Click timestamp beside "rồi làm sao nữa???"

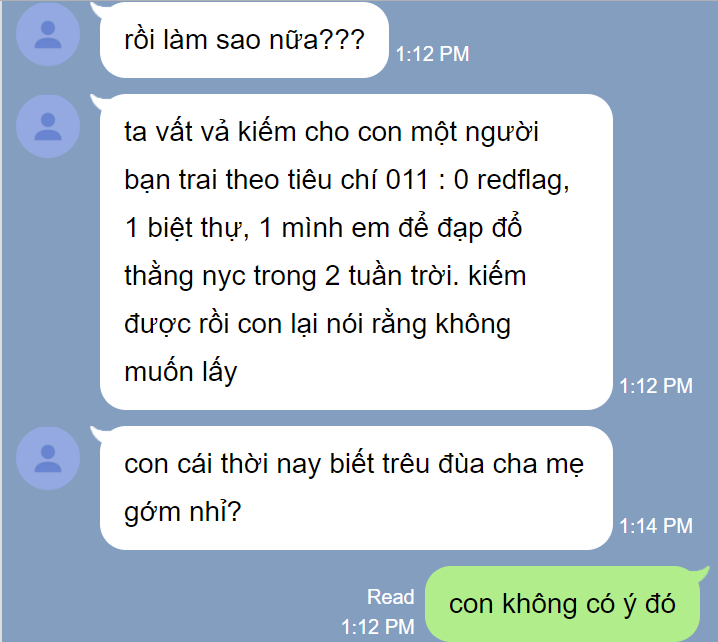pos(432,54)
